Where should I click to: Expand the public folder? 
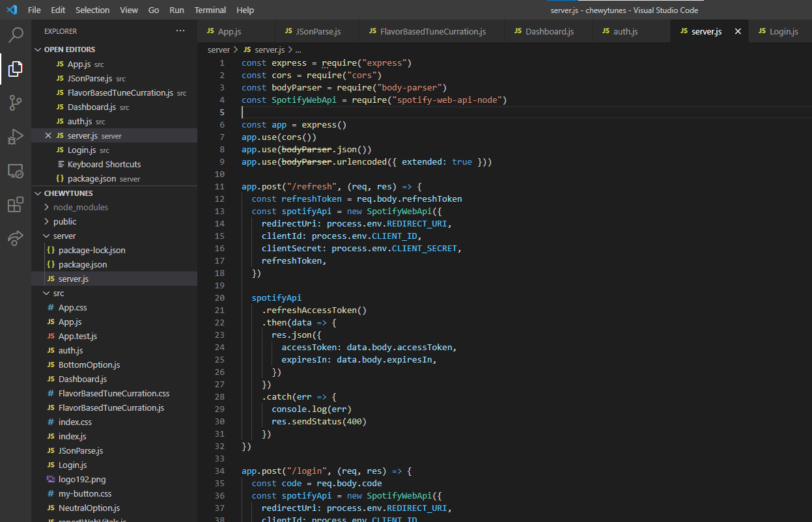click(x=64, y=222)
